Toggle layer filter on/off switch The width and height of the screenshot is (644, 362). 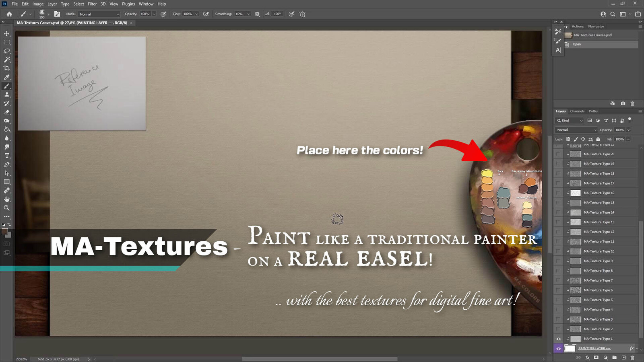pyautogui.click(x=630, y=119)
